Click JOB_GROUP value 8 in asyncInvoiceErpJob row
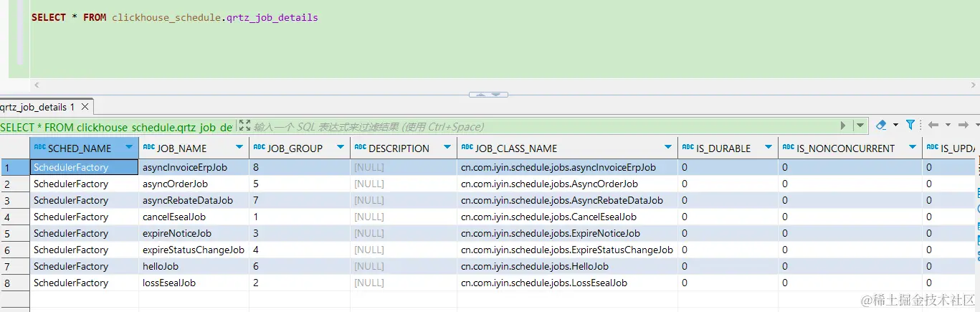Image resolution: width=980 pixels, height=312 pixels. point(300,167)
